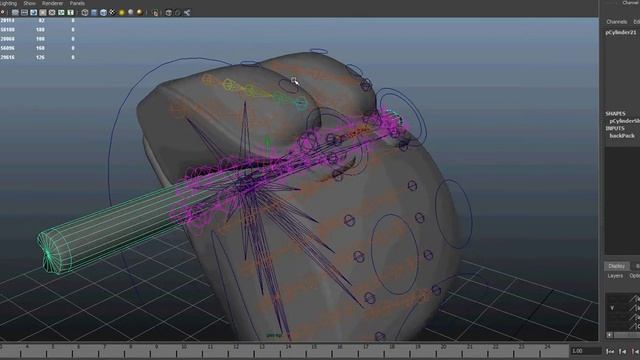The height and width of the screenshot is (360, 640).
Task: Toggle the field chart icon
Action: point(52,13)
